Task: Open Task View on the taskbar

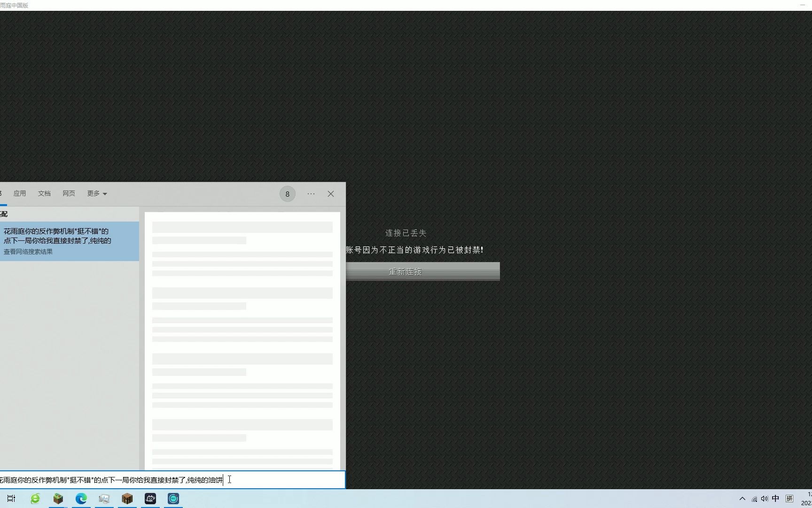Action: coord(11,499)
